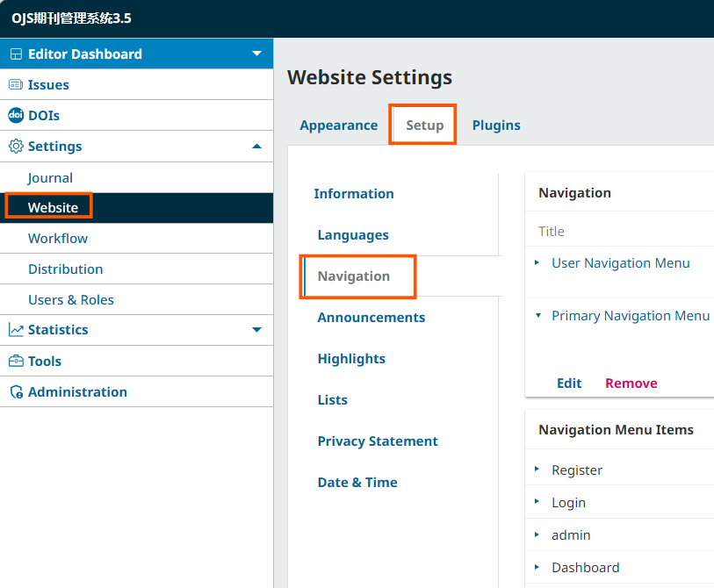Screen dimensions: 714x588
Task: Open the Privacy Statement section
Action: [378, 441]
